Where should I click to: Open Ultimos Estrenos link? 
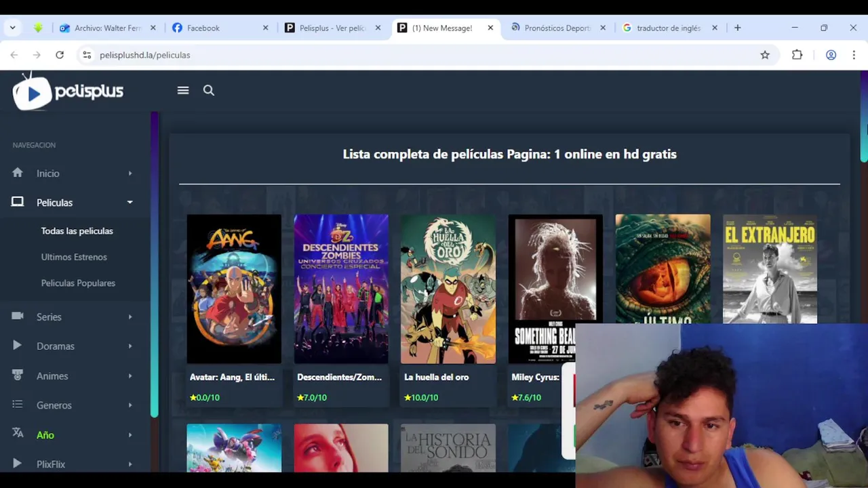pyautogui.click(x=74, y=257)
